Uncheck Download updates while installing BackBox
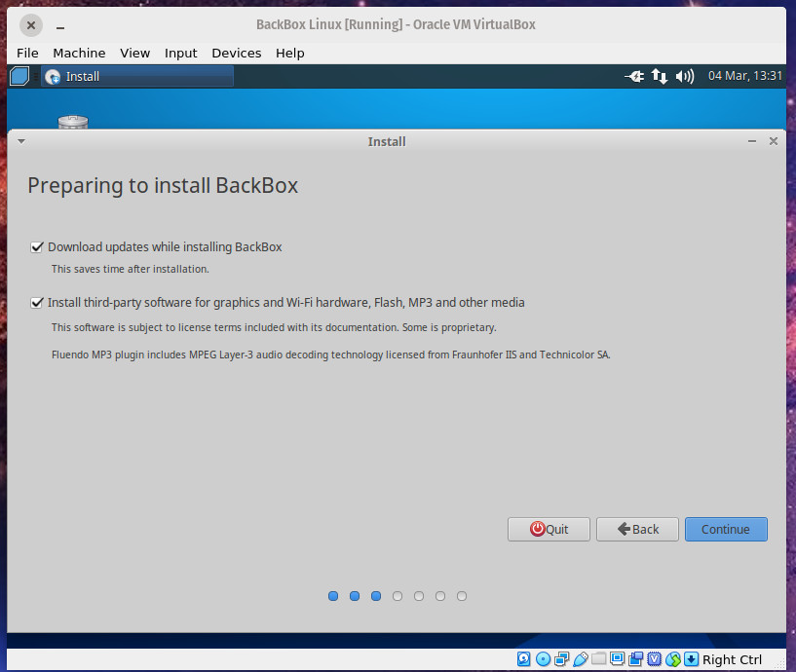 [37, 247]
